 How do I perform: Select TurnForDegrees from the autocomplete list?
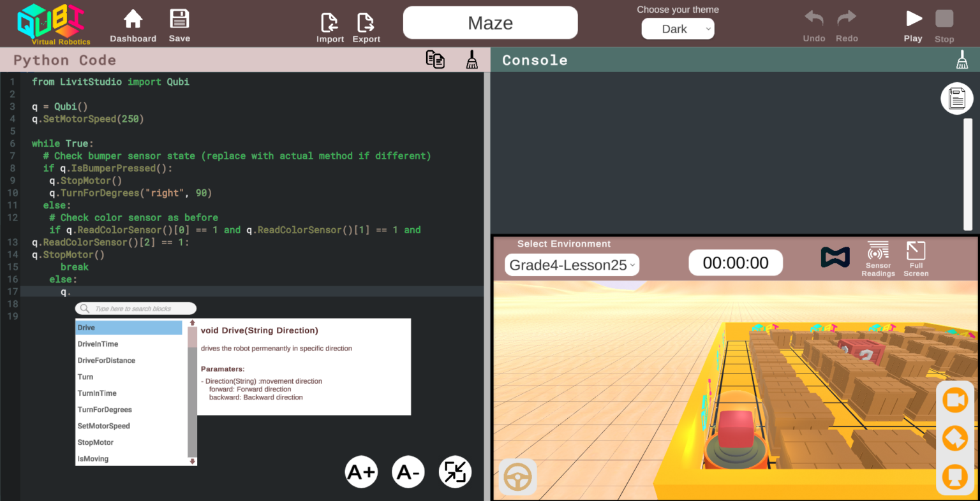coord(105,410)
